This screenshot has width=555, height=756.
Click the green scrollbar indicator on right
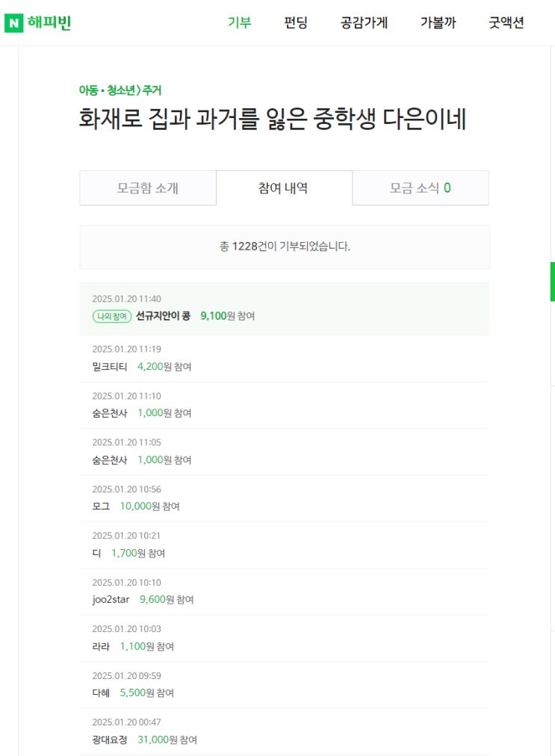[553, 282]
